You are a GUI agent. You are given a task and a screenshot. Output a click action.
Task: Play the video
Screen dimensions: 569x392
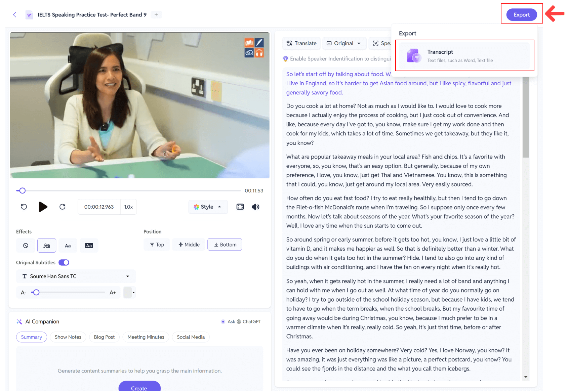[x=43, y=207]
